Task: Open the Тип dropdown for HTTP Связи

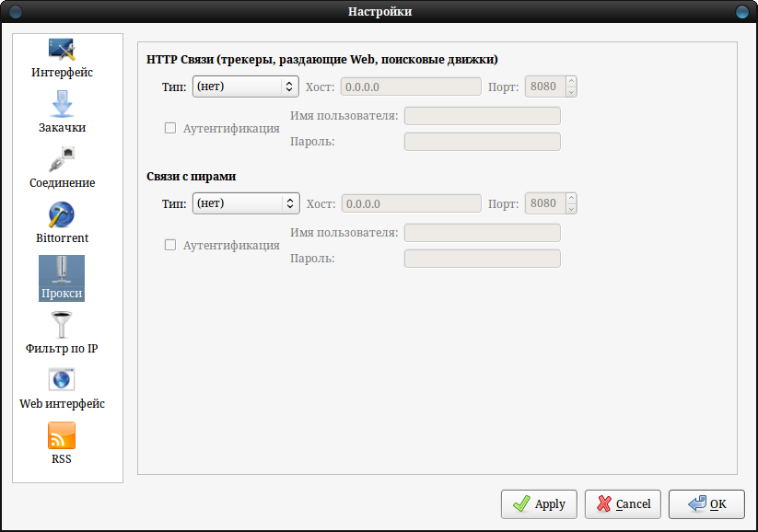Action: [x=246, y=87]
